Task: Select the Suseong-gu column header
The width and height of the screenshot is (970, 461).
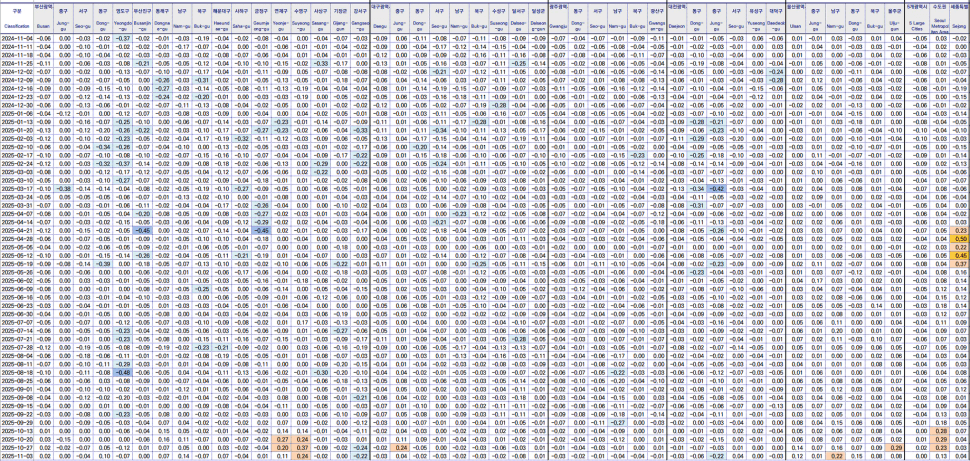Action: tap(498, 20)
